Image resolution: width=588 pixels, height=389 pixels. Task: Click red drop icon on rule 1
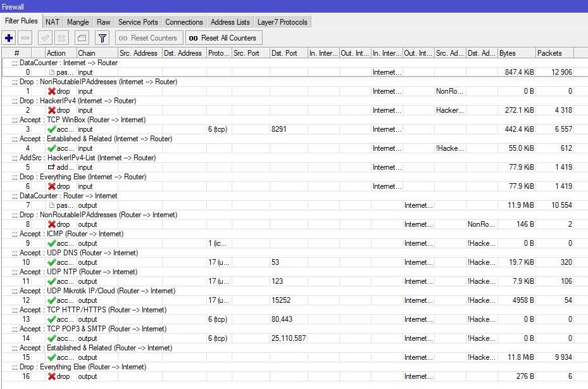[52, 91]
